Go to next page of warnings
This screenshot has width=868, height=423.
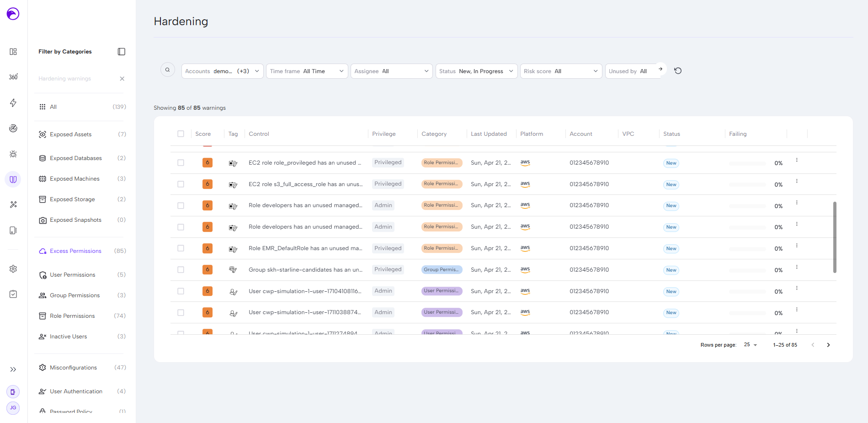point(828,345)
